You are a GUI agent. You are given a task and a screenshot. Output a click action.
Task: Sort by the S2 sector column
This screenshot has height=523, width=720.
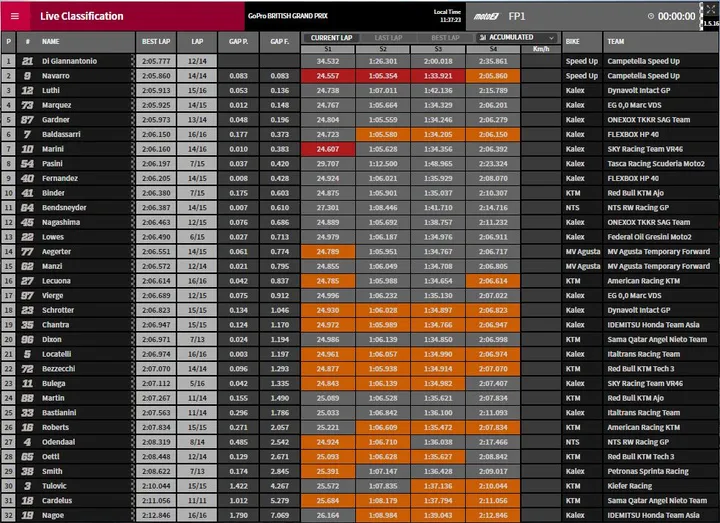point(383,49)
